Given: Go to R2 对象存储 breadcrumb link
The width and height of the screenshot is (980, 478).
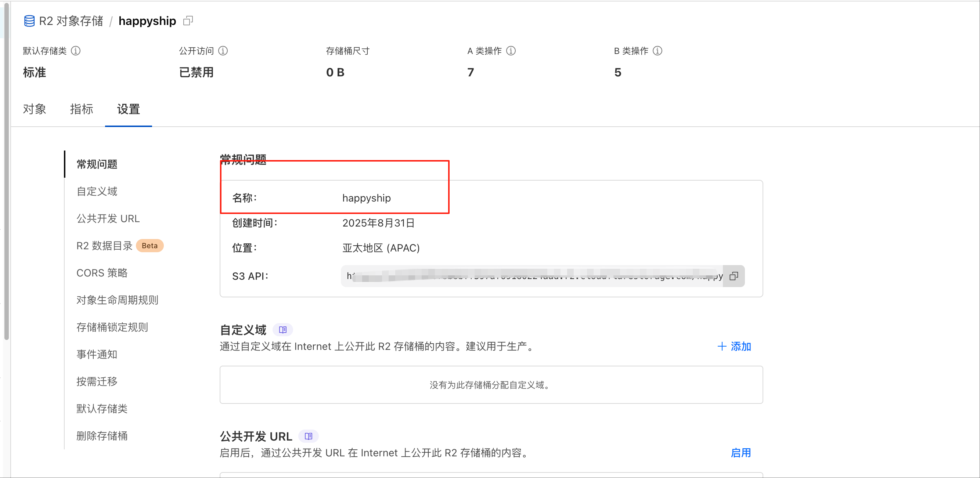Looking at the screenshot, I should [x=71, y=21].
